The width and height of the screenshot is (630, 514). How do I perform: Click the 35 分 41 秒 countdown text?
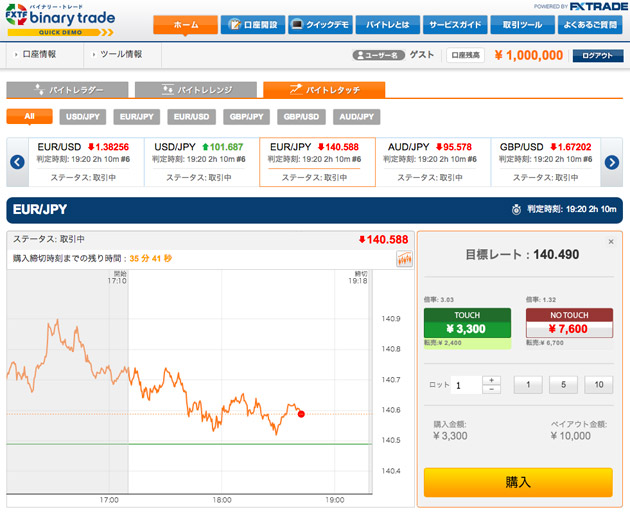[151, 258]
